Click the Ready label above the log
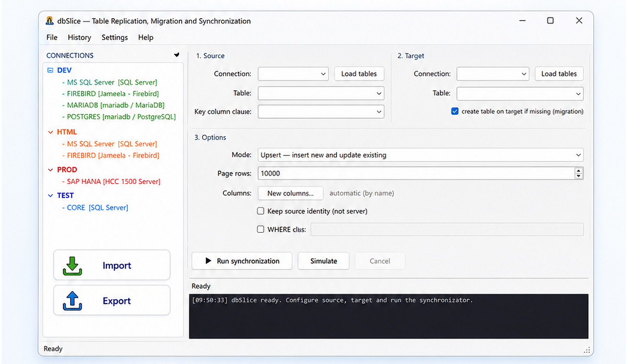Screen dimensions: 626x364 (x=201, y=286)
